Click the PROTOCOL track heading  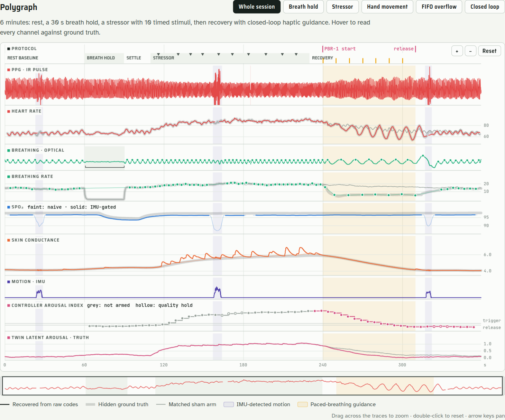point(24,49)
